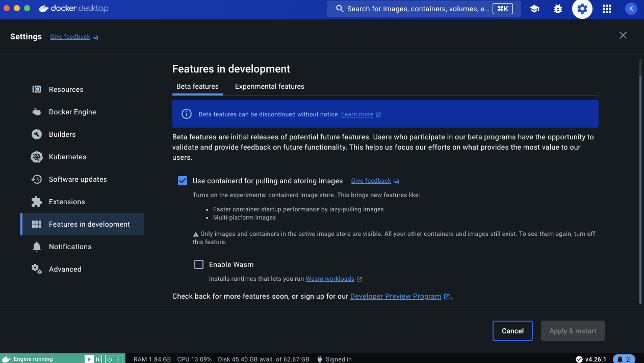Open the engine more options dots
The height and width of the screenshot is (363, 644).
tap(118, 359)
